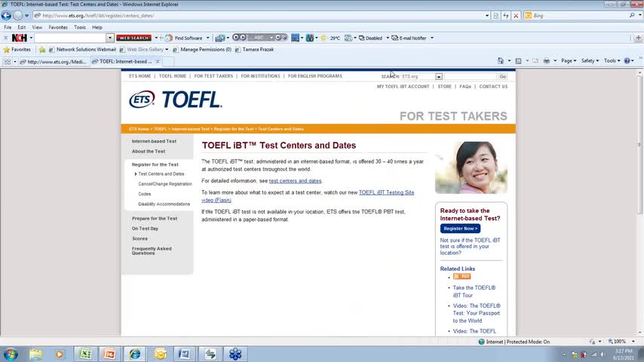Screen dimensions: 644x362
Task: Open the File menu
Action: point(8,27)
